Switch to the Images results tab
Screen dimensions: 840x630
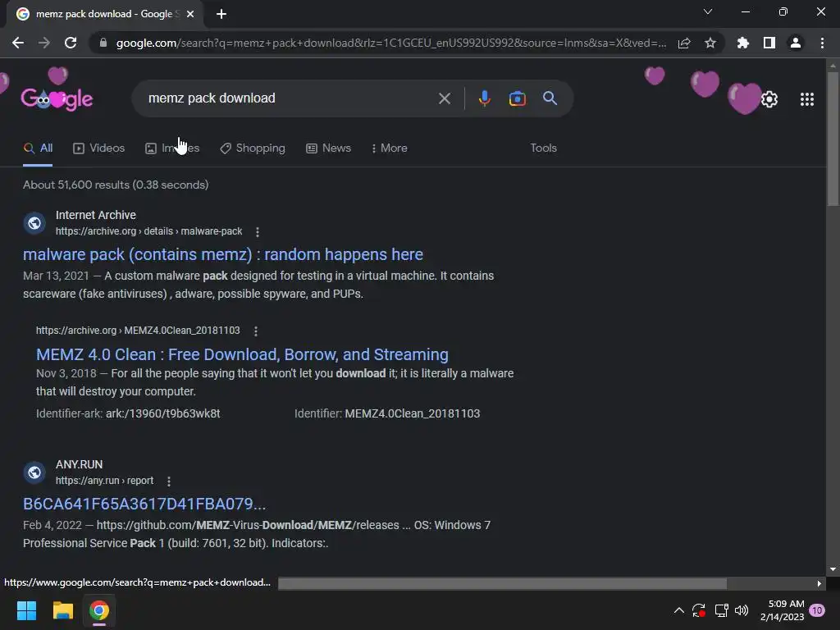tap(172, 148)
